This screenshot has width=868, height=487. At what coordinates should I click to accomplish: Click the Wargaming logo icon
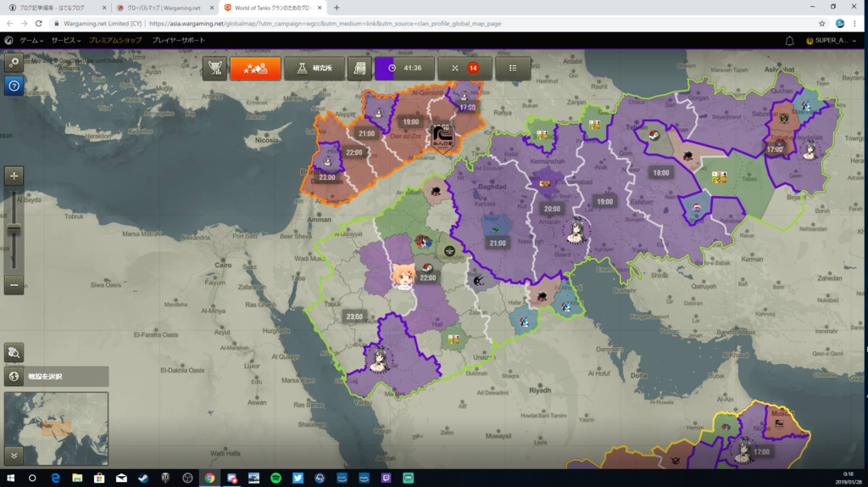tap(8, 41)
